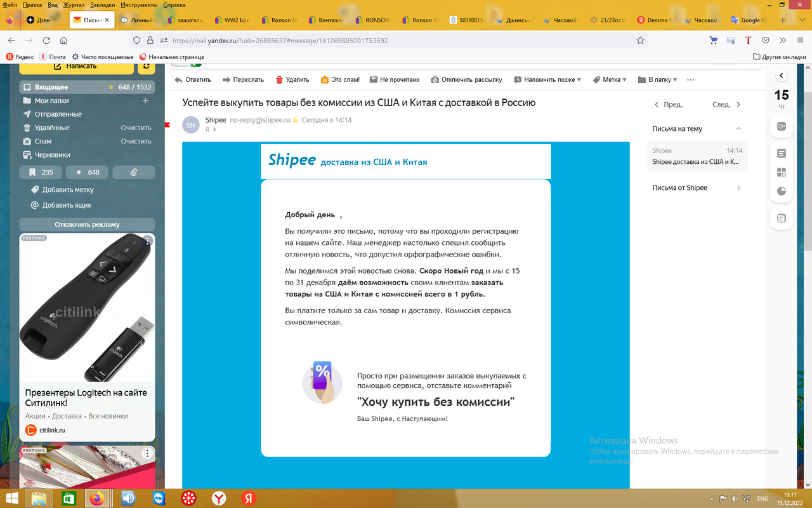
Task: Click the Compose button
Action: [76, 66]
